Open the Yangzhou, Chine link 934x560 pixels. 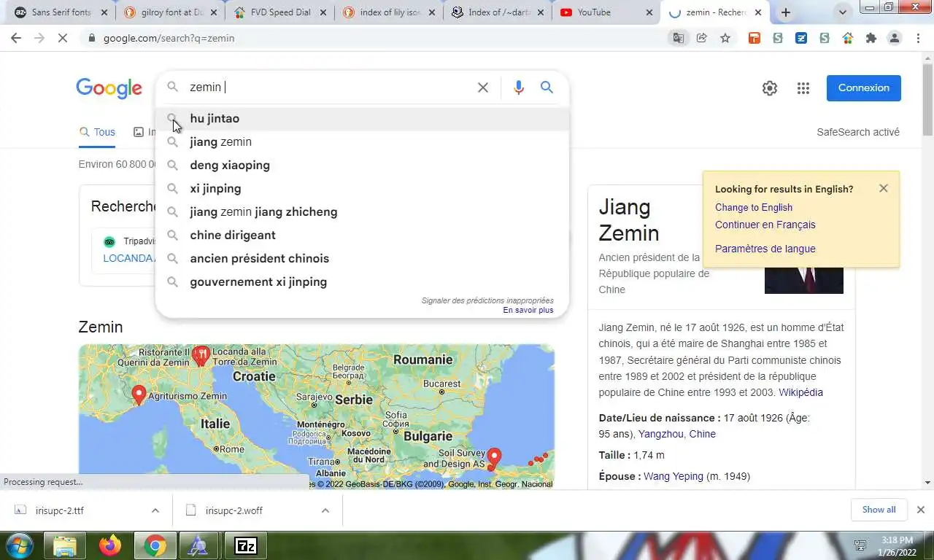point(677,434)
